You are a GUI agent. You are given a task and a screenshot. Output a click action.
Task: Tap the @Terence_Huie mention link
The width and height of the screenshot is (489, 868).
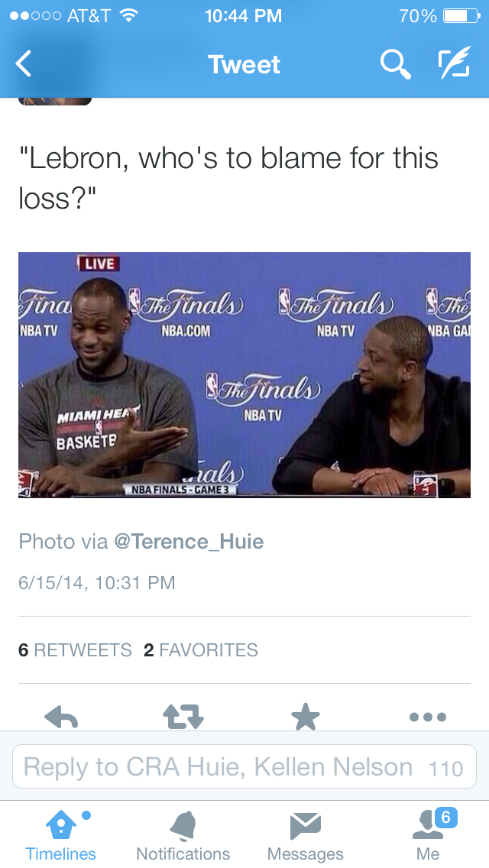[x=189, y=541]
